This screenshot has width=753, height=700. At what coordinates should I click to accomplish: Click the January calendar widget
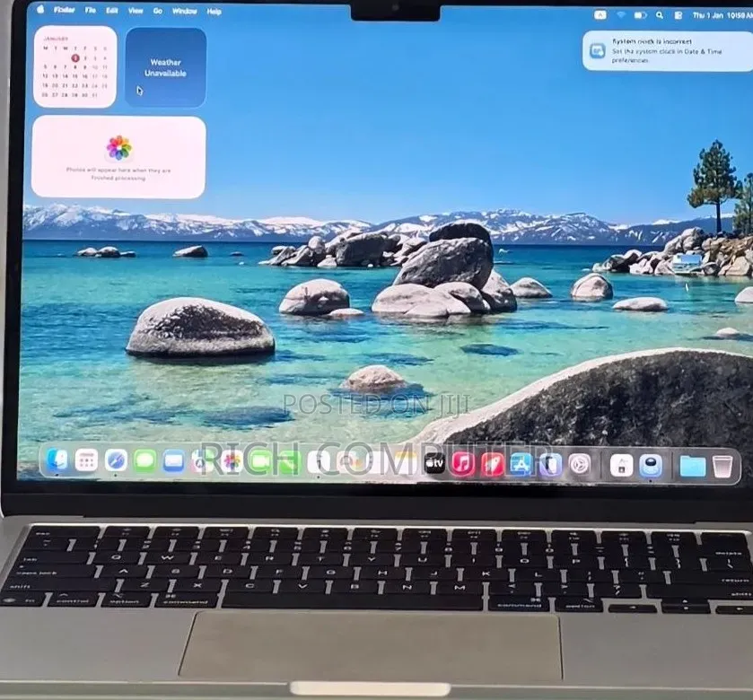(74, 66)
